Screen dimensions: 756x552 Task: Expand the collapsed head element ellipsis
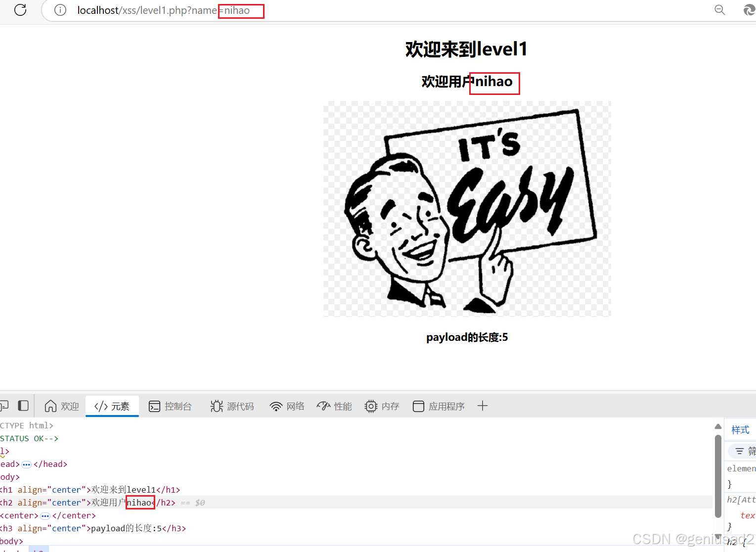coord(27,464)
